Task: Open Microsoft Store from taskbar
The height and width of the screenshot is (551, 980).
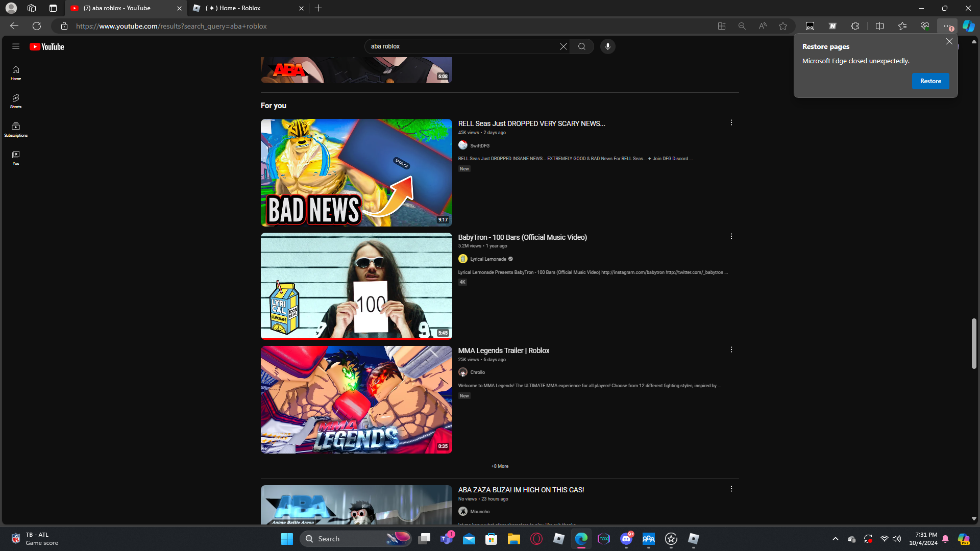Action: click(491, 539)
